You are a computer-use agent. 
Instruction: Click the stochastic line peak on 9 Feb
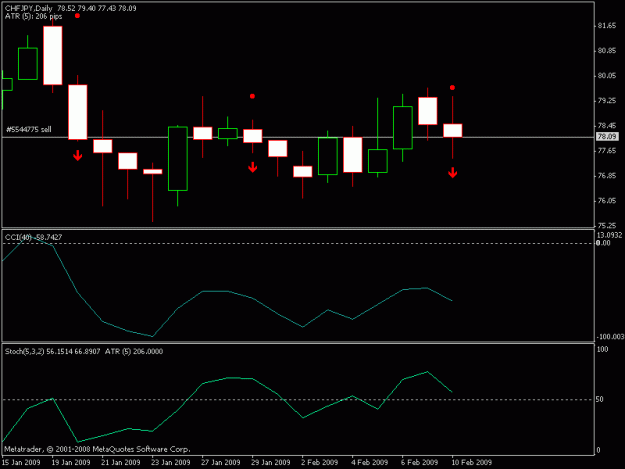point(427,372)
